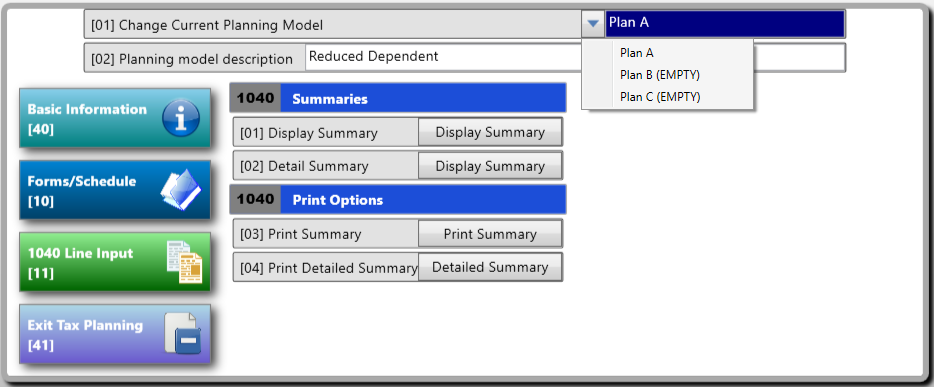This screenshot has width=934, height=387.
Task: Open the Forms/Schedule [10] tile
Action: tap(115, 190)
